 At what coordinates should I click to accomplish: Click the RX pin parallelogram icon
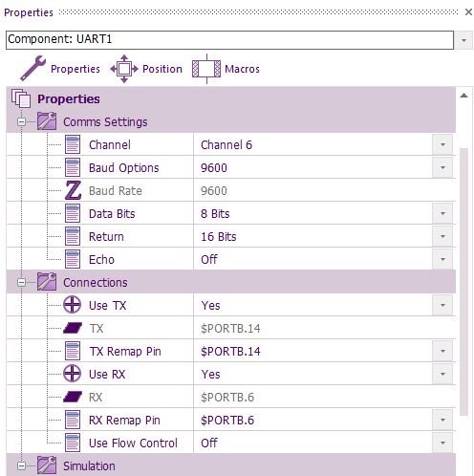point(73,397)
